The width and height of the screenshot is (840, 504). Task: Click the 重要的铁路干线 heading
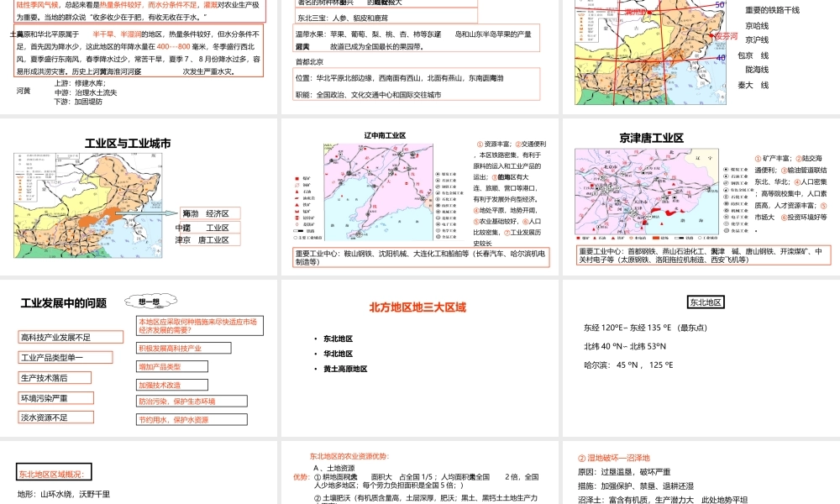click(772, 10)
